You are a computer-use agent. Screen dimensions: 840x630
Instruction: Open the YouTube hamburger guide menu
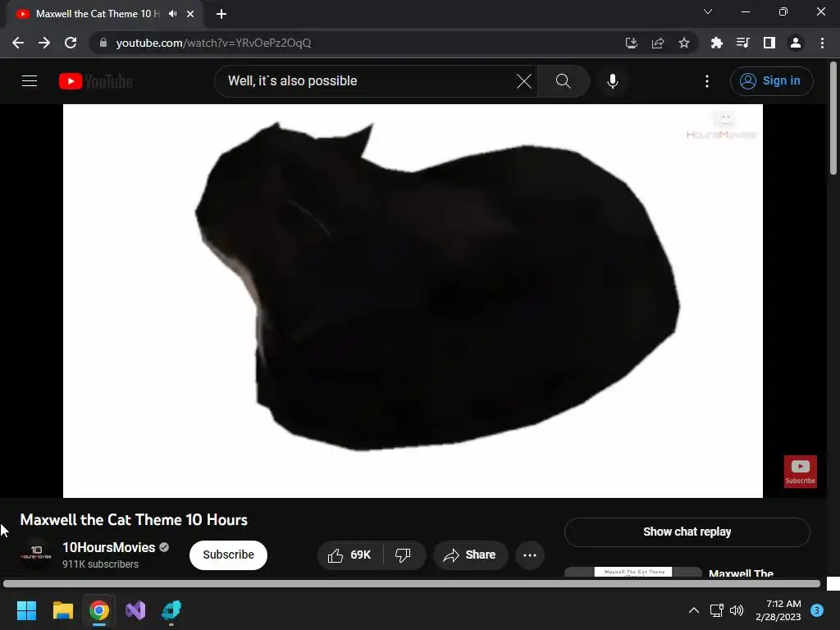click(x=30, y=81)
